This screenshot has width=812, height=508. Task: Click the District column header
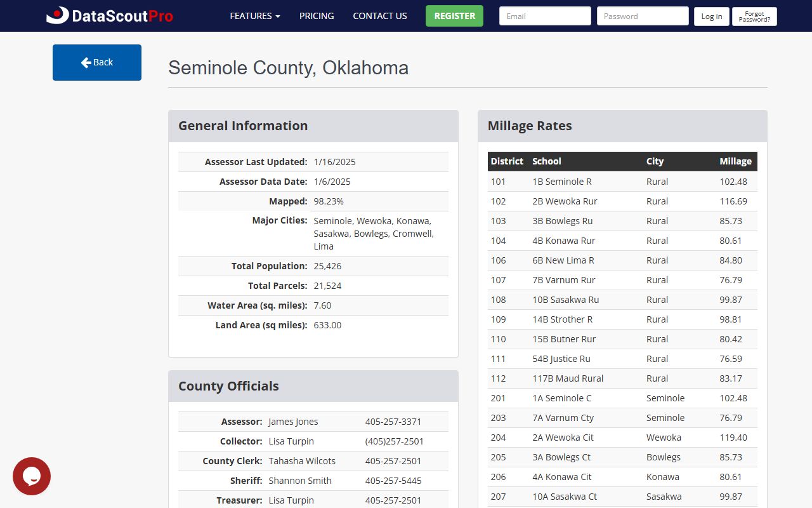(507, 161)
